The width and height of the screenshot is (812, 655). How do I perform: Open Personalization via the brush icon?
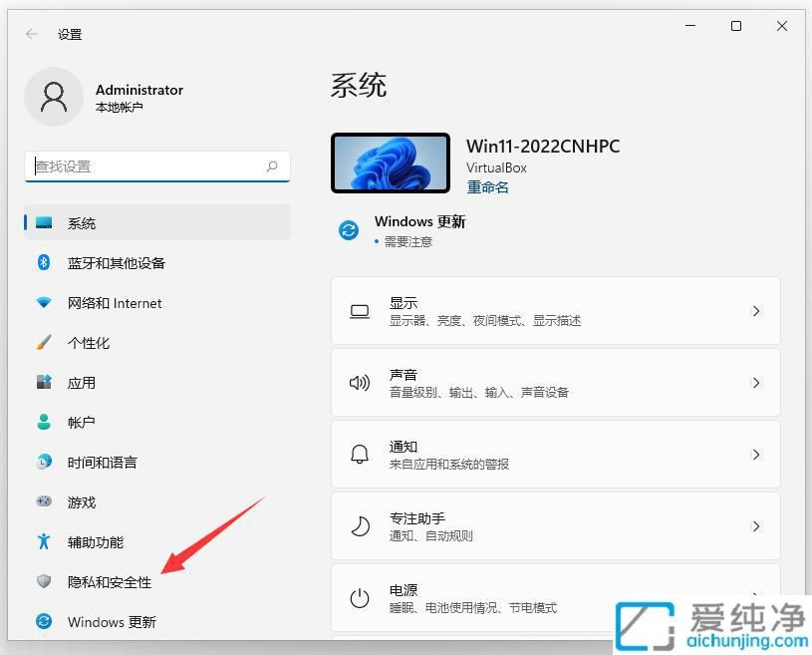pyautogui.click(x=44, y=343)
